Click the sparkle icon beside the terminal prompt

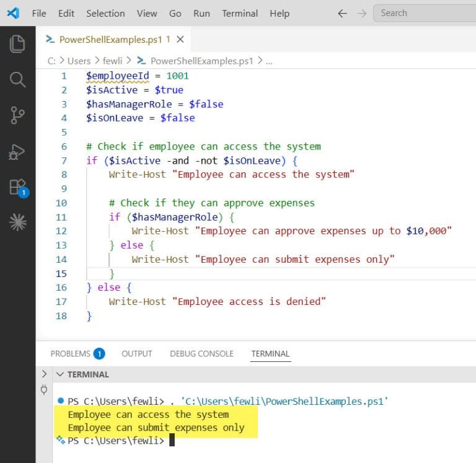point(61,439)
